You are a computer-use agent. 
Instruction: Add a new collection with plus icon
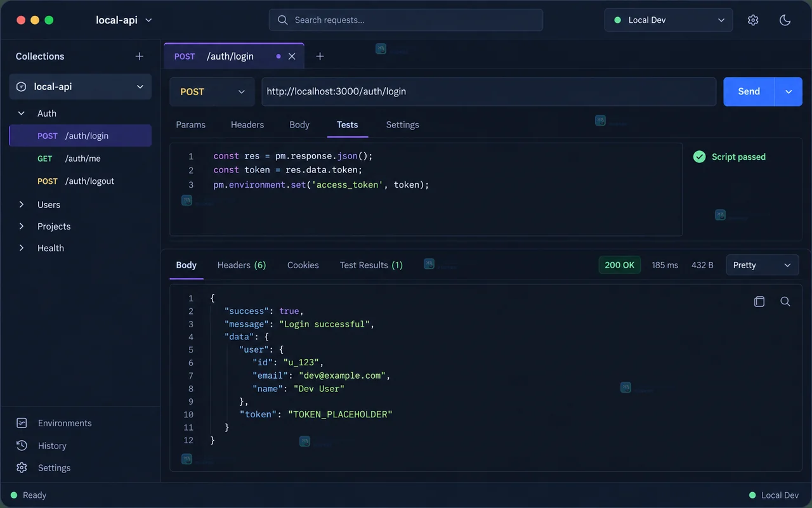pos(140,56)
